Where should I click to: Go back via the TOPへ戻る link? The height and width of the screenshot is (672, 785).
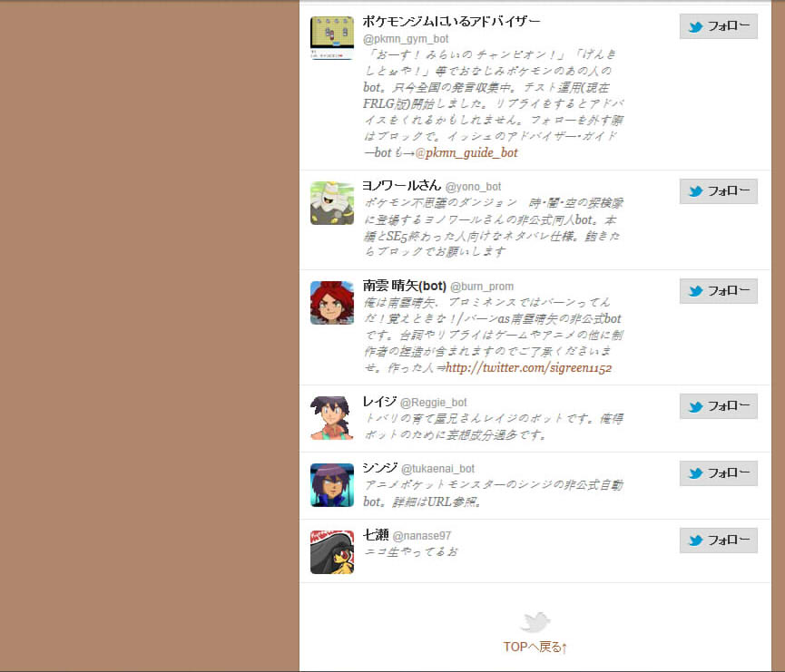pyautogui.click(x=535, y=647)
